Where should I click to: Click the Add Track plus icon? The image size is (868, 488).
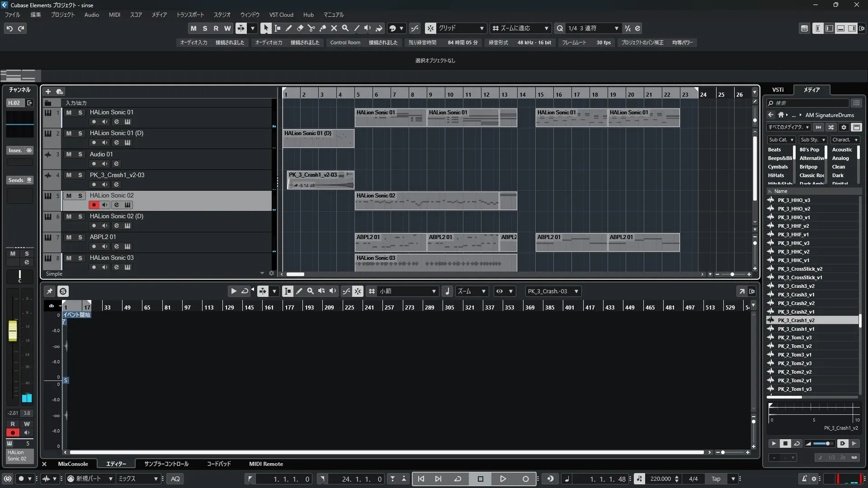coord(48,91)
